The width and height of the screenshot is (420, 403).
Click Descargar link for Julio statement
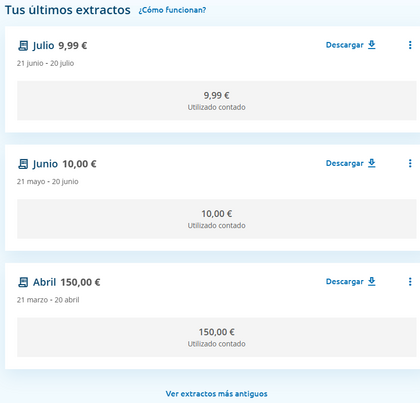pos(345,45)
